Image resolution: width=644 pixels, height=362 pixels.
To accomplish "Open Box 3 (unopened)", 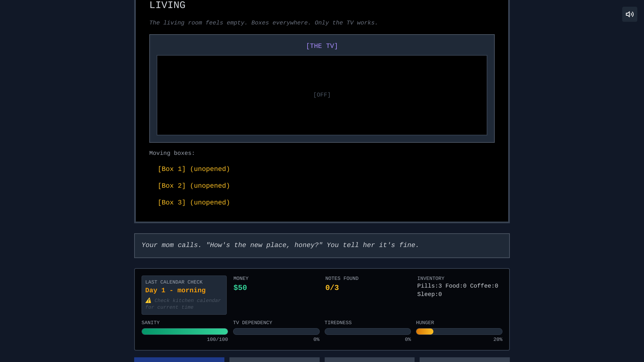I will tap(194, 203).
